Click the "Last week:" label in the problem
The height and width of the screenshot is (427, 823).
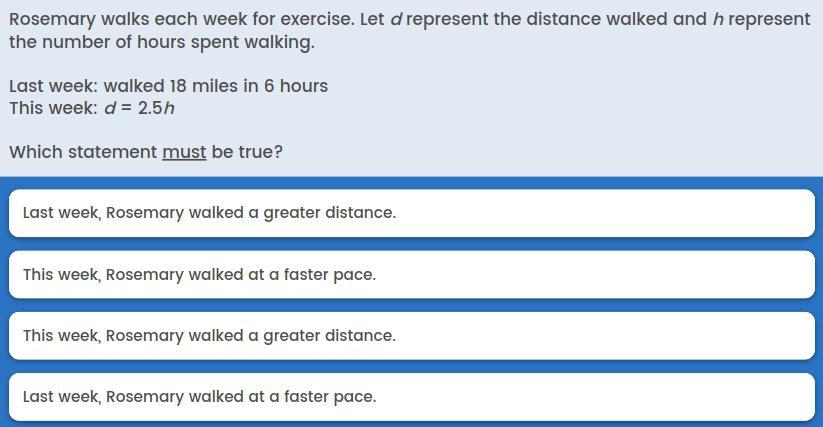tap(53, 86)
